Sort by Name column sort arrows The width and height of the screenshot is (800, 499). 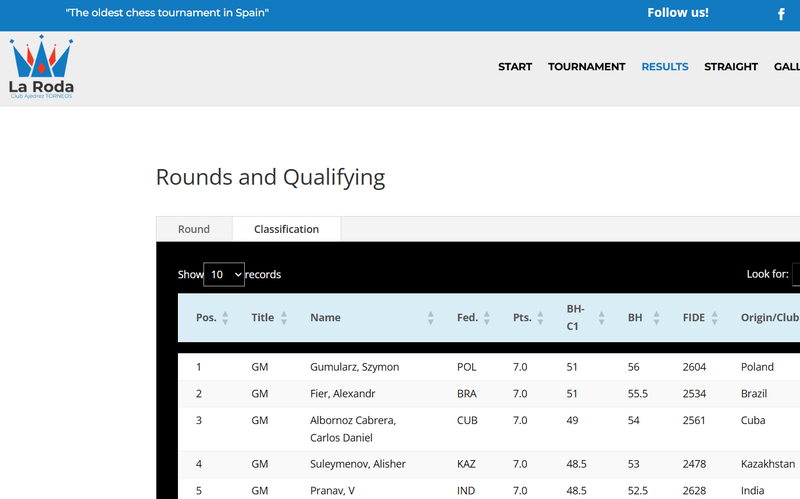tap(431, 318)
